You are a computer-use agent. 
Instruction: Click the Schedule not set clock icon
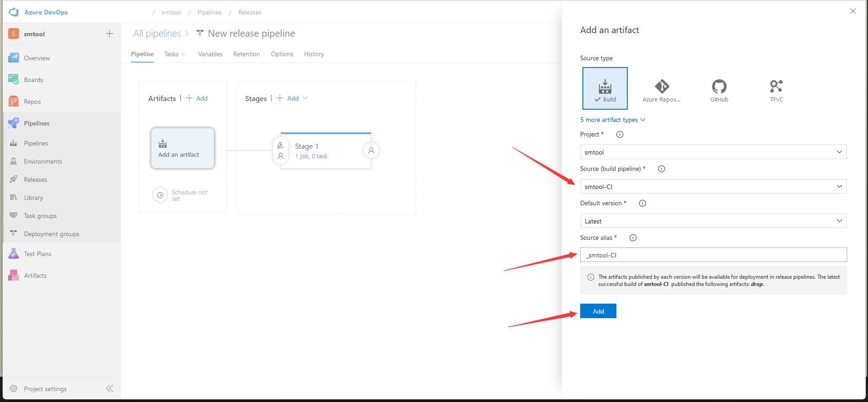pos(160,195)
